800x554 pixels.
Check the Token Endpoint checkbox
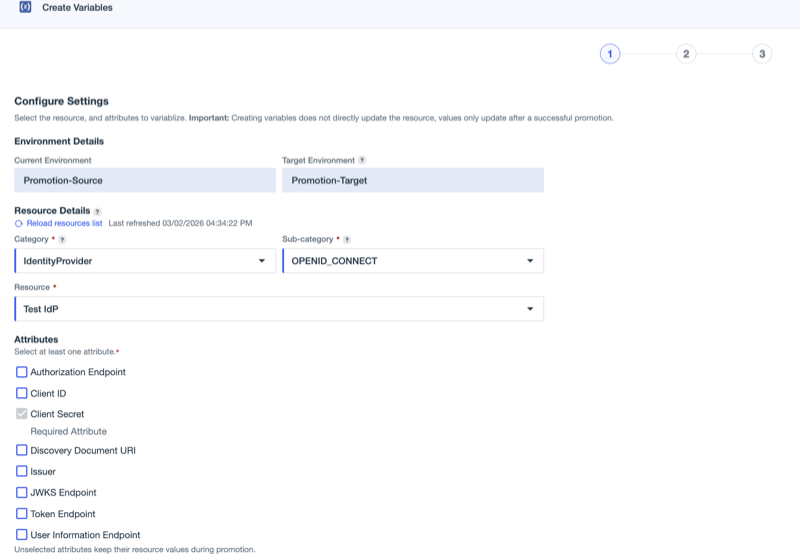point(21,514)
